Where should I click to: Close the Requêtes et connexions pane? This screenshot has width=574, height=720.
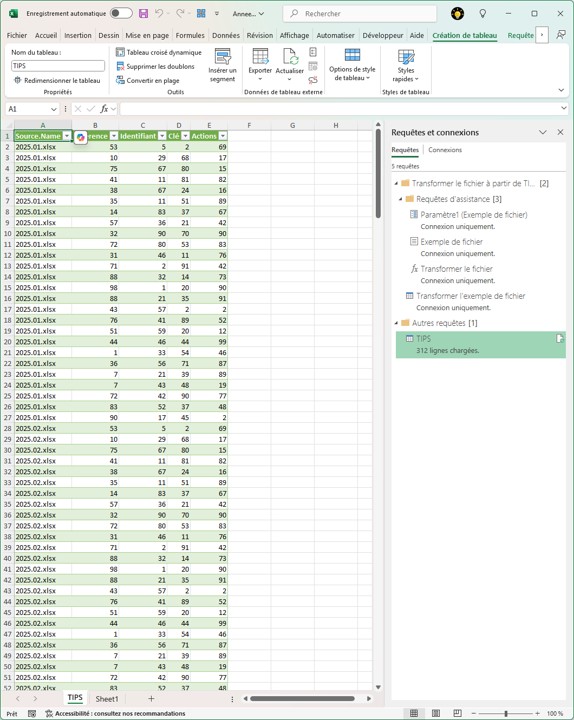560,132
